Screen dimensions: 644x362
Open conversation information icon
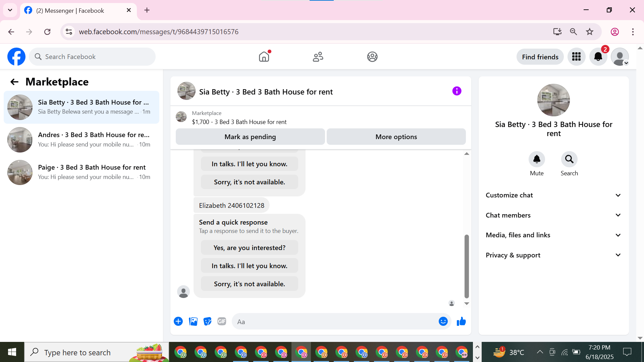[x=457, y=91]
